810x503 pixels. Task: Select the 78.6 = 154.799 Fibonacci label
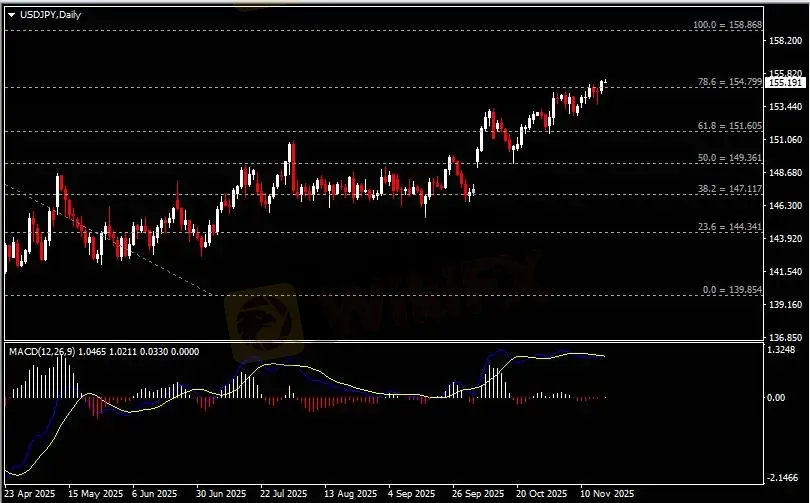click(x=729, y=81)
